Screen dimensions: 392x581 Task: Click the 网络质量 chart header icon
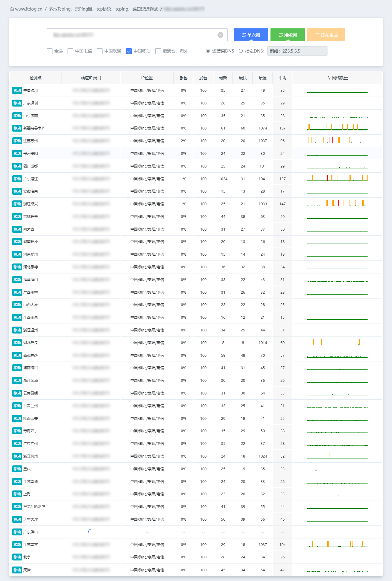pos(329,78)
